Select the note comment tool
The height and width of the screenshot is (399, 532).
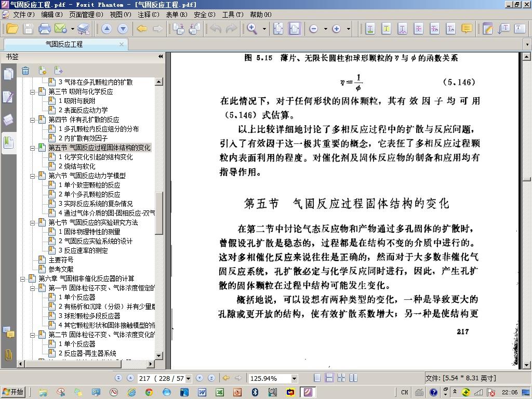pyautogui.click(x=467, y=29)
